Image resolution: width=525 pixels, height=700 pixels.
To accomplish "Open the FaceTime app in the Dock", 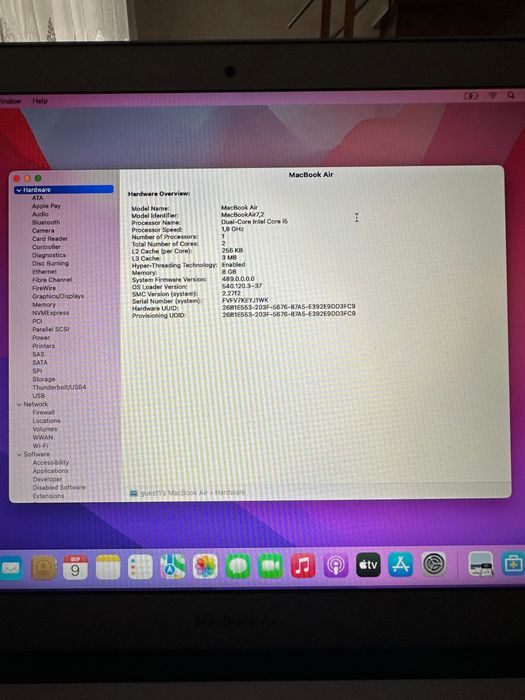I will (271, 566).
